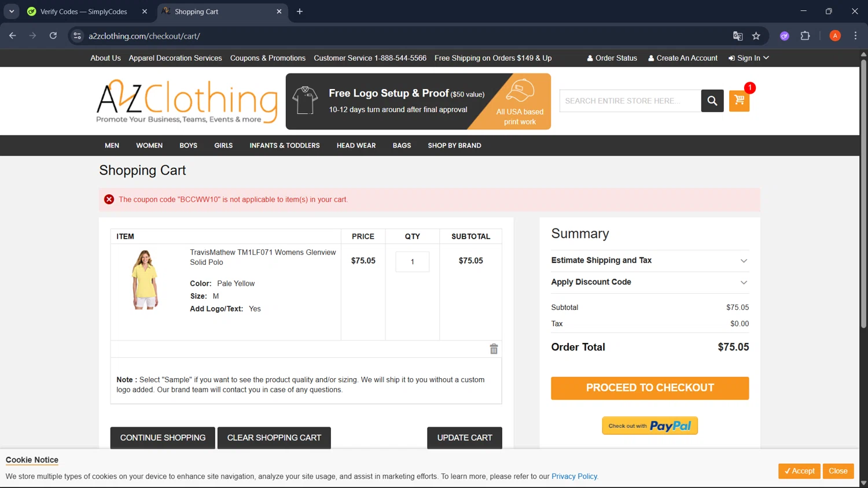Image resolution: width=868 pixels, height=488 pixels.
Task: Delete the item using trash can icon
Action: coord(494,349)
